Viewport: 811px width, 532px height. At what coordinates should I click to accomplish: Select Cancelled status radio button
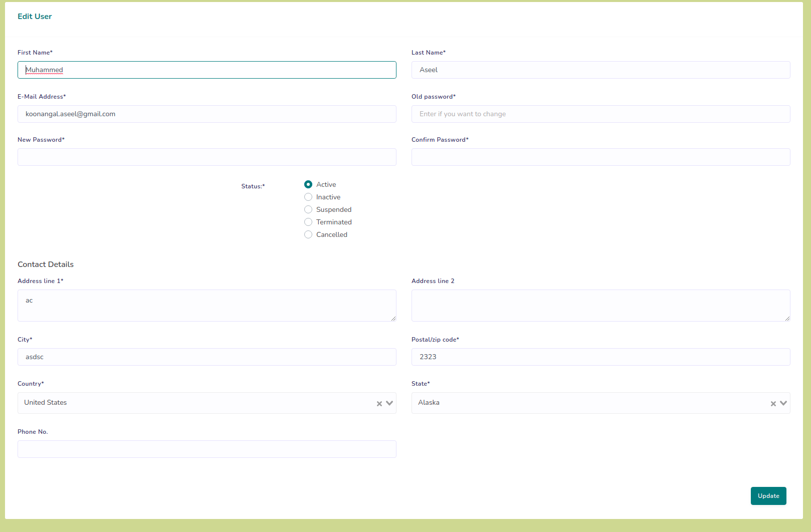[x=308, y=234]
